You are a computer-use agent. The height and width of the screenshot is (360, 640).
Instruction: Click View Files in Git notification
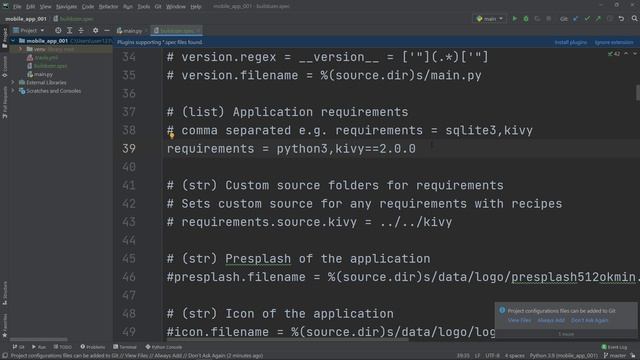point(519,320)
